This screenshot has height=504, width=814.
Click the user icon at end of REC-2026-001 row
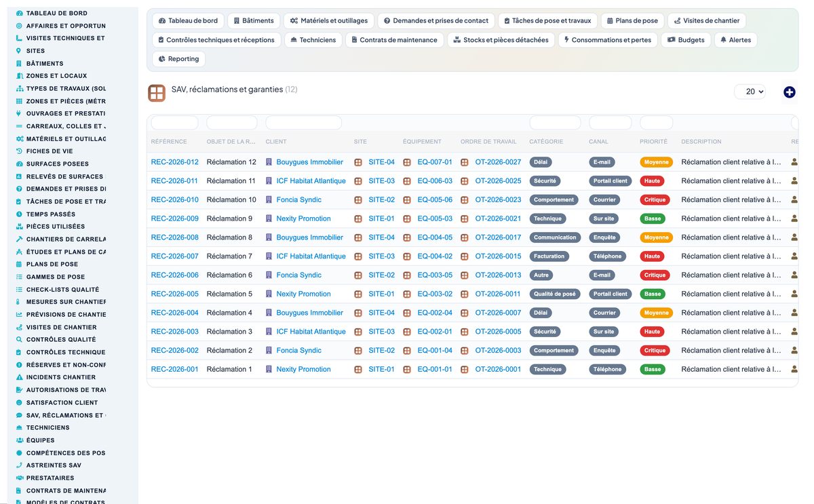point(794,369)
